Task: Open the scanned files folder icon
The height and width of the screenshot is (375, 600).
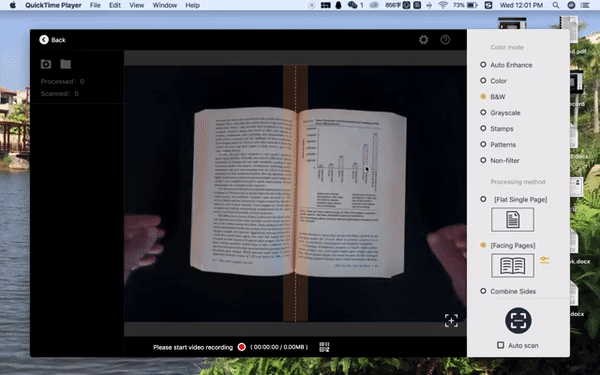Action: 65,64
